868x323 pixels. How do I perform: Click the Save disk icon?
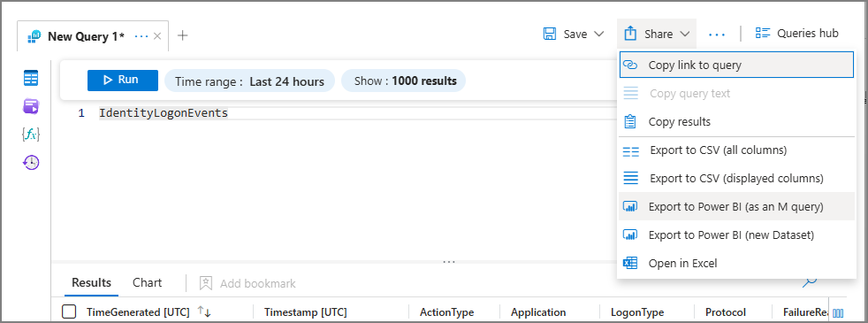point(550,34)
